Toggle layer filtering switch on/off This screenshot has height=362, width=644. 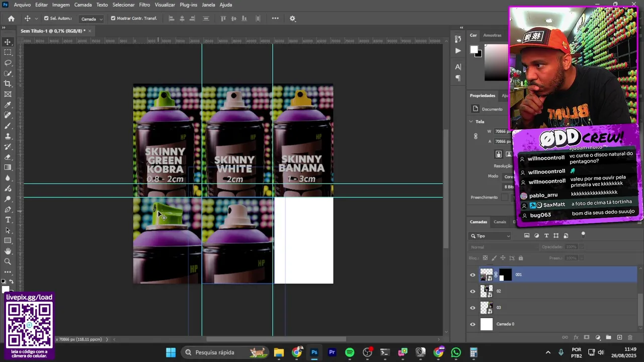583,234
